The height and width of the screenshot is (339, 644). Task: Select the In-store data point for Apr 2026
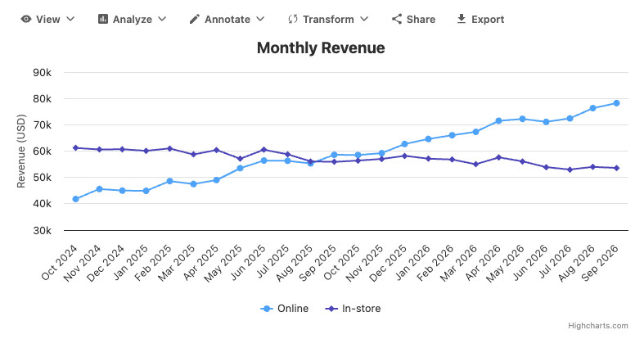[x=498, y=157]
